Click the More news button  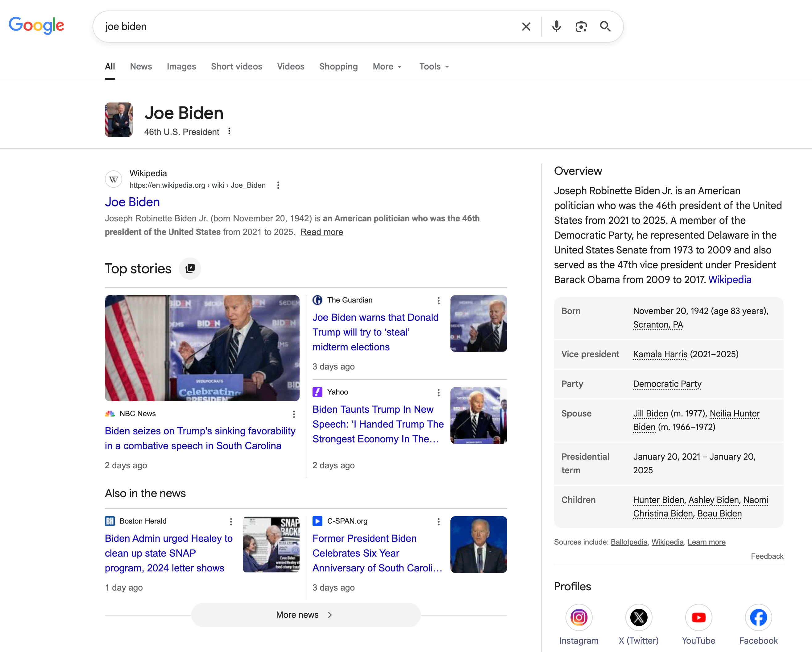[x=305, y=615]
